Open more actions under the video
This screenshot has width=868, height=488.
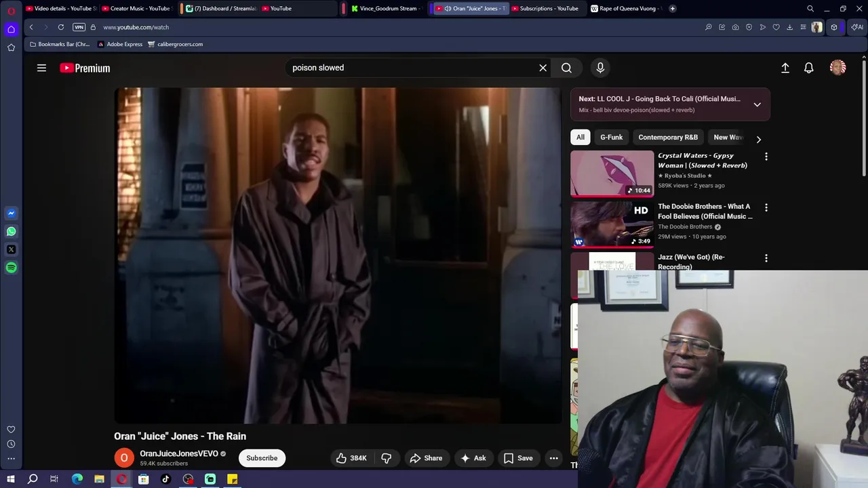click(553, 458)
